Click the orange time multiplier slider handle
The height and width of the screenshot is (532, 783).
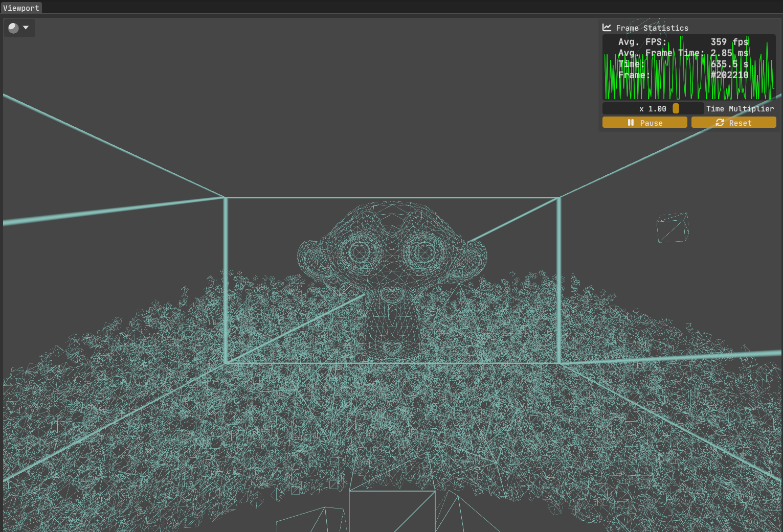[x=676, y=108]
